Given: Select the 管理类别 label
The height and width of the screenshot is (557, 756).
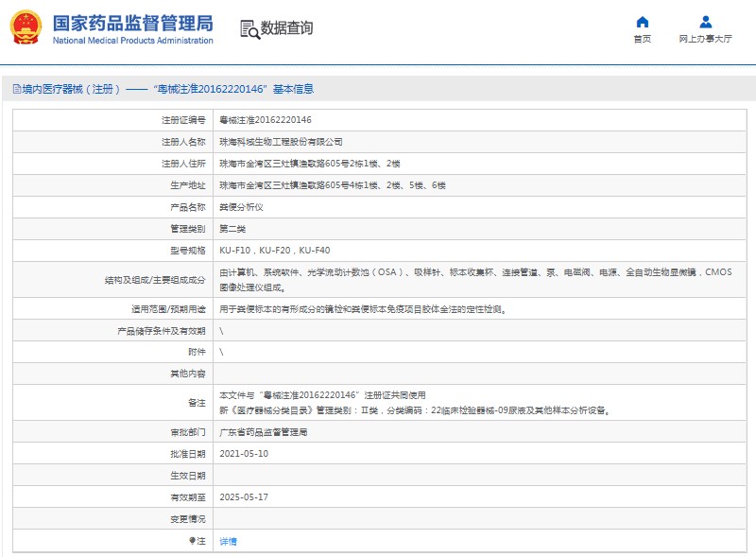Looking at the screenshot, I should [x=187, y=229].
